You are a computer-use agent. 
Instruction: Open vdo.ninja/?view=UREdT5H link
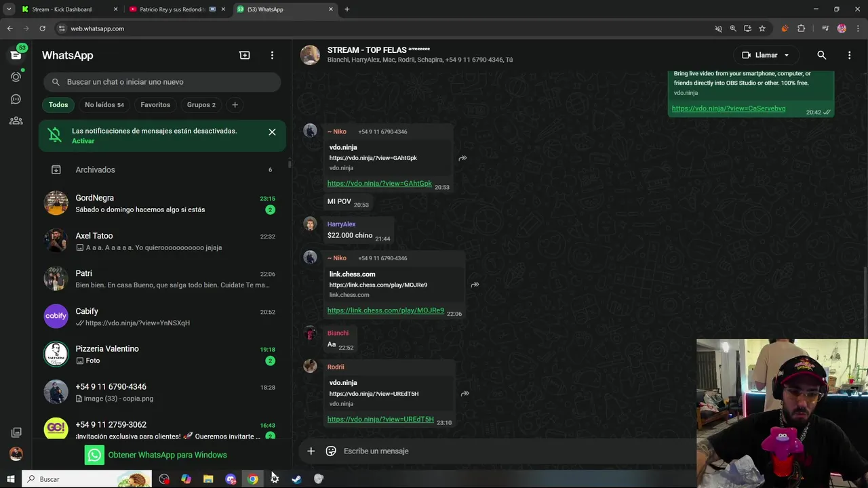coord(380,420)
